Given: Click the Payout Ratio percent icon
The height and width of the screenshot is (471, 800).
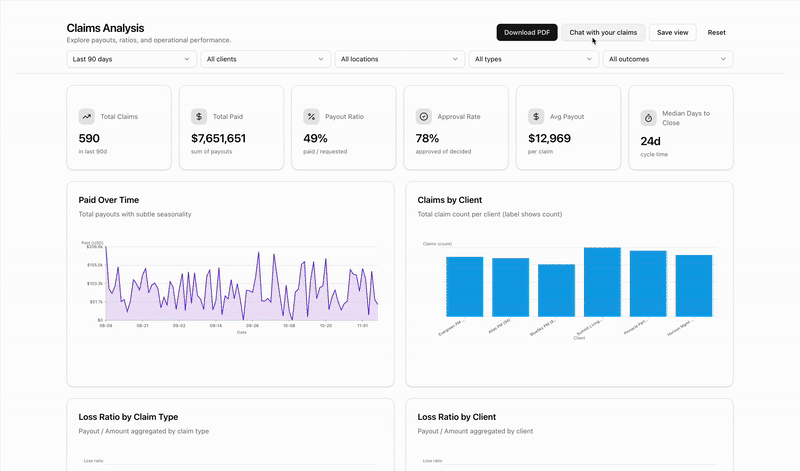Looking at the screenshot, I should coord(311,116).
